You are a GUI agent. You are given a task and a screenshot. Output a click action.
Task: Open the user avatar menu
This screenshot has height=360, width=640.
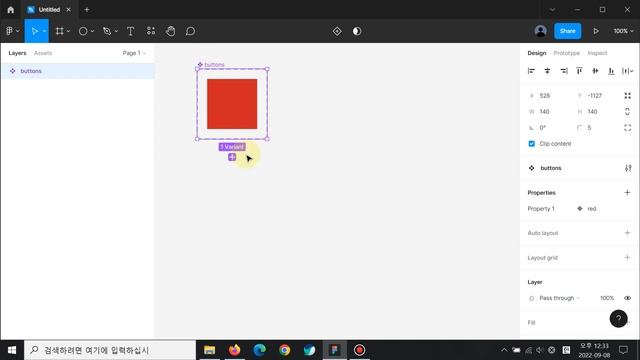coord(540,31)
